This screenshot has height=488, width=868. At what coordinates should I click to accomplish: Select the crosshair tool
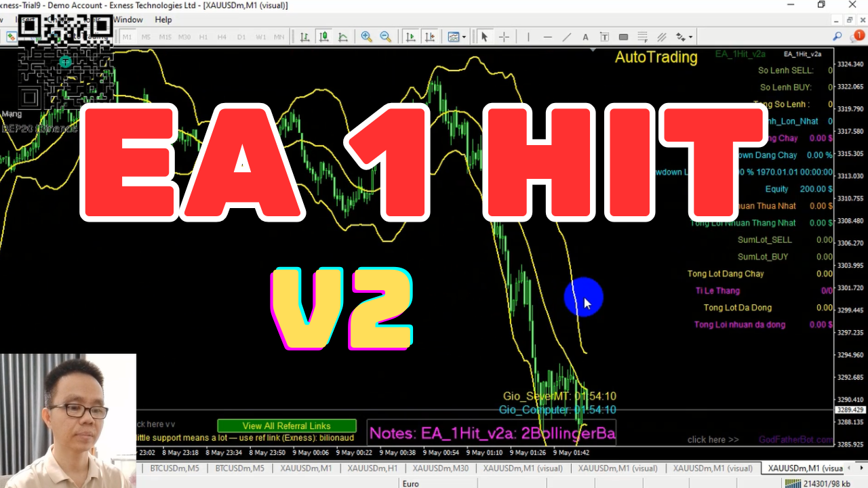point(504,37)
